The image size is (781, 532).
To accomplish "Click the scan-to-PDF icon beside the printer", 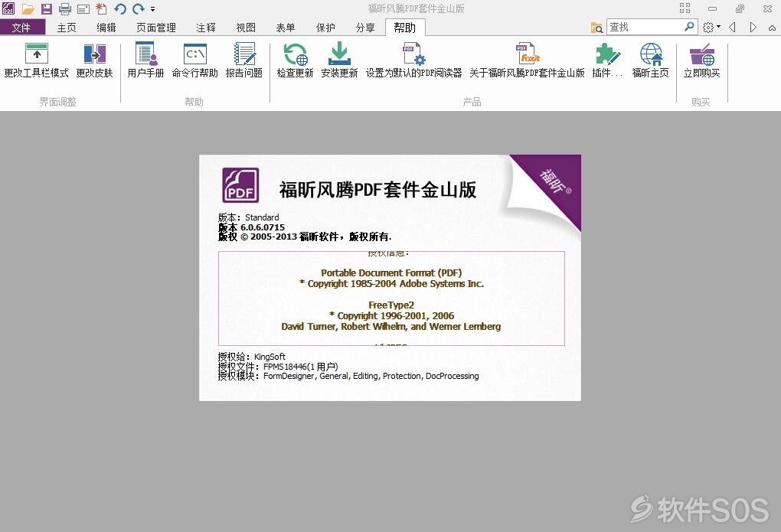I will [x=83, y=8].
